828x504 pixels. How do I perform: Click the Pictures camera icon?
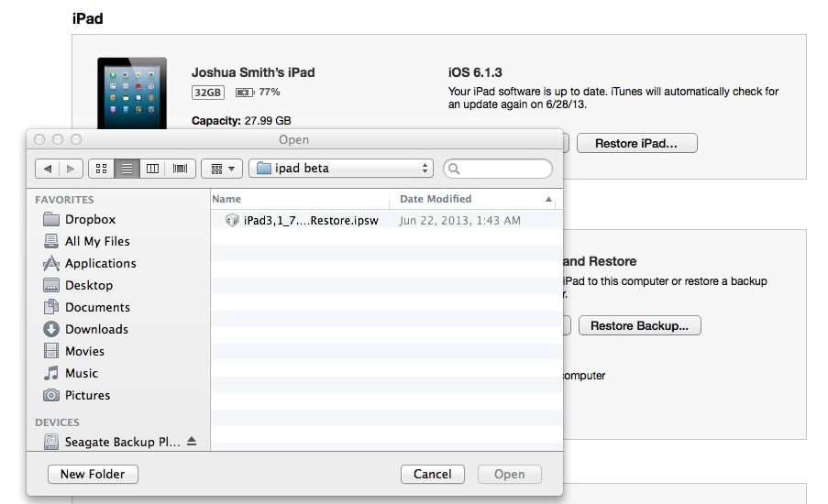[51, 395]
